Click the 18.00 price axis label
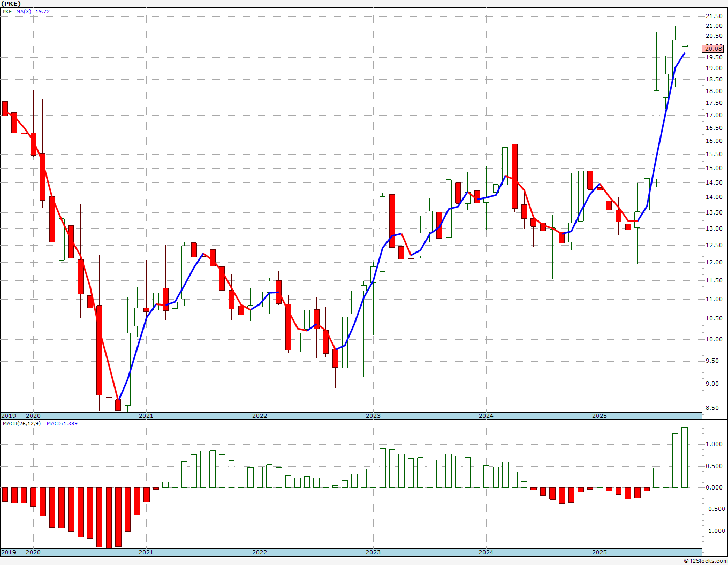 tap(714, 91)
